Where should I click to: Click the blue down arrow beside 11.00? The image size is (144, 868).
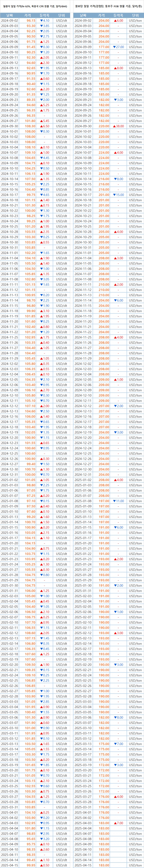(x=114, y=501)
